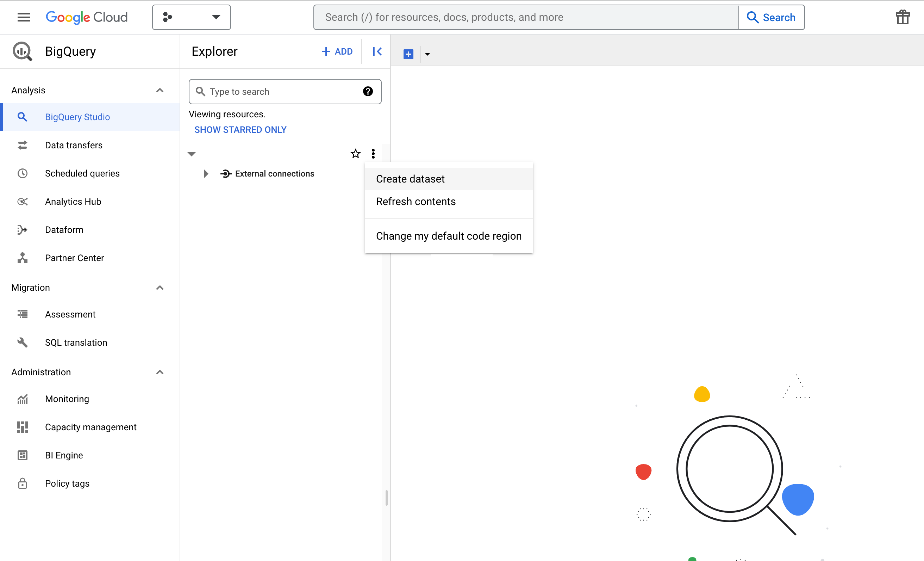Image resolution: width=924 pixels, height=561 pixels.
Task: Click the ADD button in Explorer
Action: pos(336,51)
